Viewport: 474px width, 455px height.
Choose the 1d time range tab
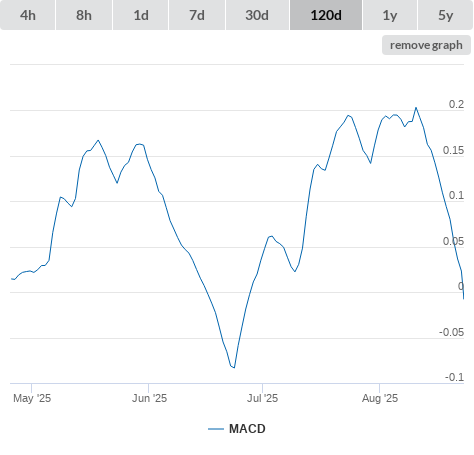[141, 15]
